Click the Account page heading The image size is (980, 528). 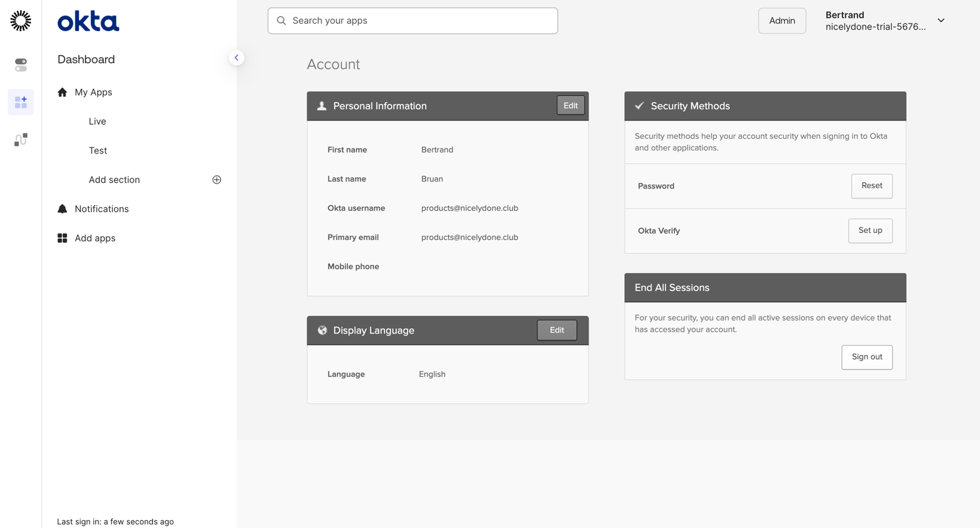pos(333,64)
